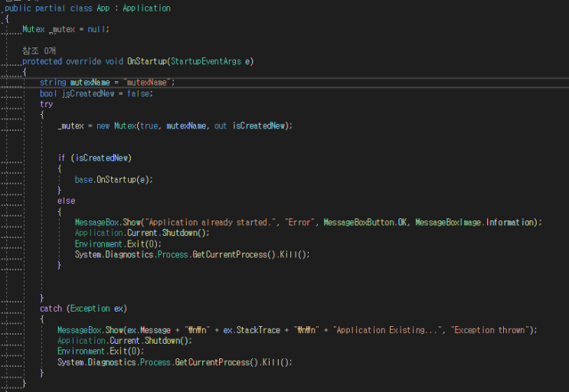Click the 'else' keyword
Image resolution: width=569 pixels, height=392 pixels.
[x=67, y=201]
